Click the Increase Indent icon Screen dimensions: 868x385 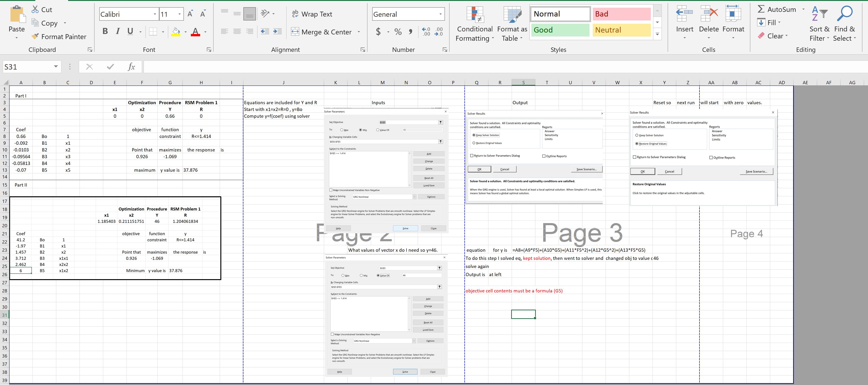coord(277,31)
